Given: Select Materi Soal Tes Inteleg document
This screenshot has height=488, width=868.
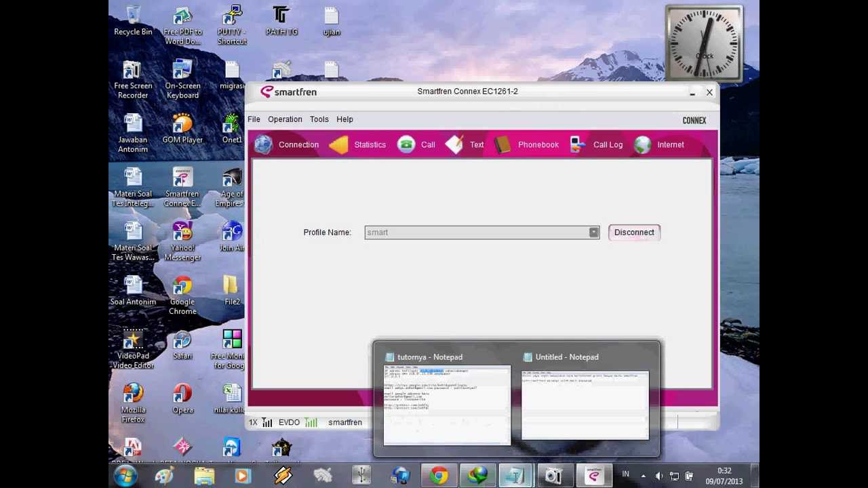Looking at the screenshot, I should tap(133, 188).
